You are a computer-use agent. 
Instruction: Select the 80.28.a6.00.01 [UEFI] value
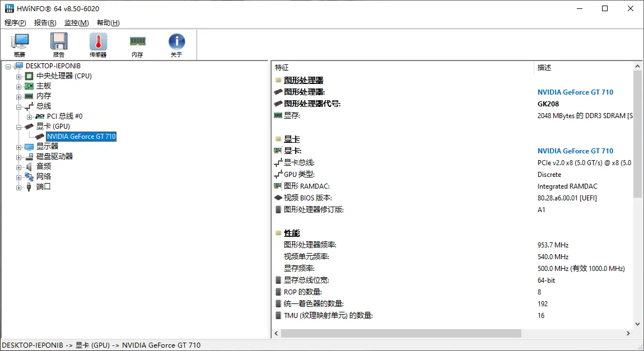[x=567, y=198]
